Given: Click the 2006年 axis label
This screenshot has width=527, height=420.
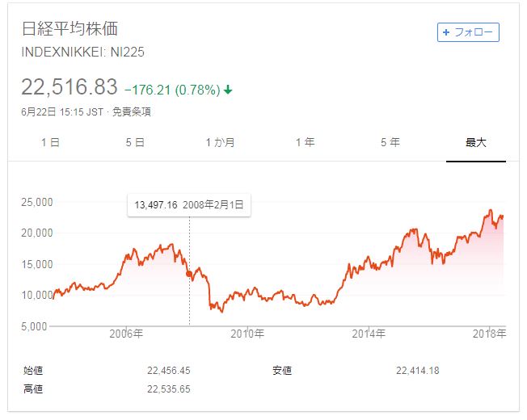Looking at the screenshot, I should [126, 334].
